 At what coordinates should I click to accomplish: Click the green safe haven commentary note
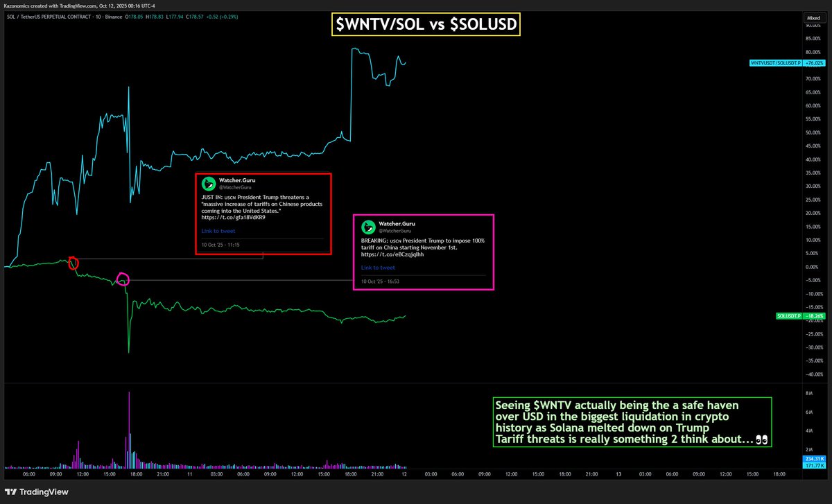click(x=632, y=422)
